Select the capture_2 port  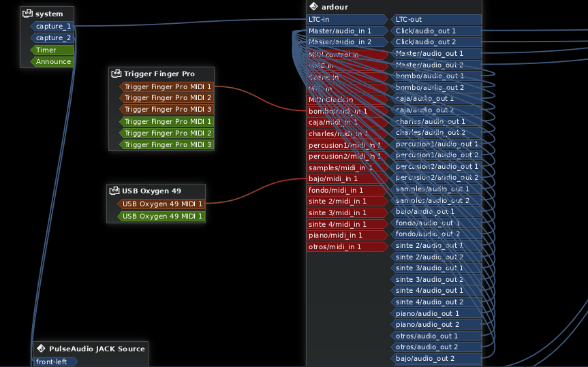pyautogui.click(x=53, y=38)
